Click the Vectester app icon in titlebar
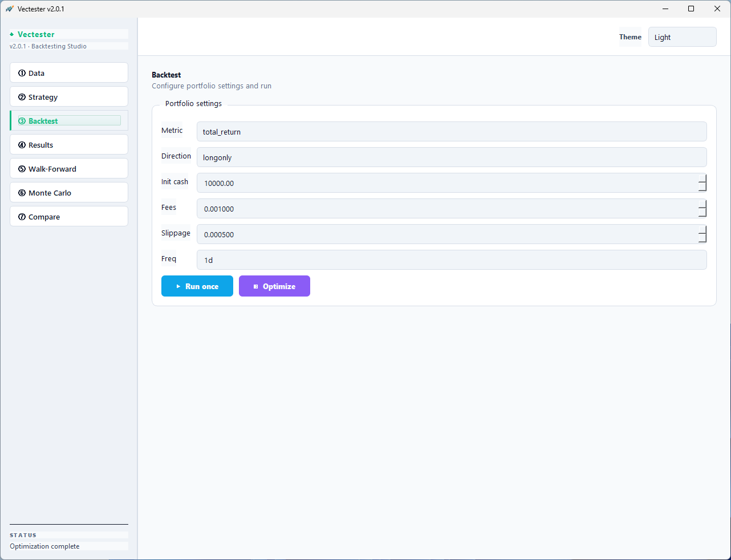 (9, 9)
